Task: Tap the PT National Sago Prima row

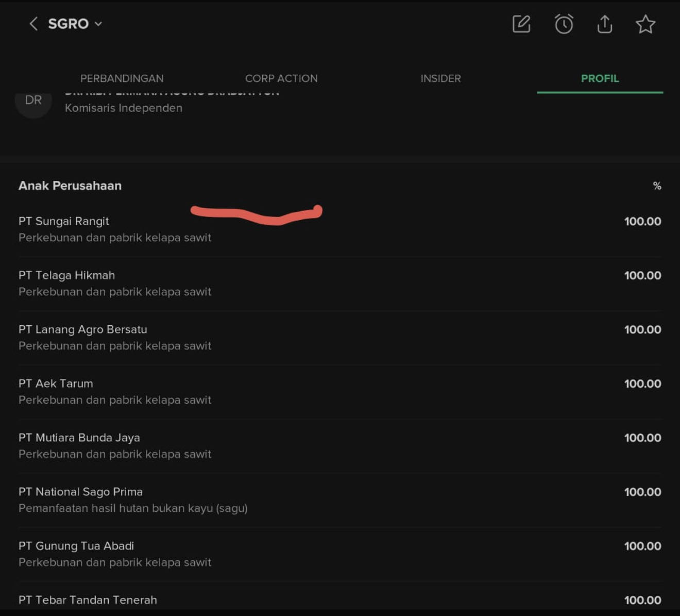Action: (81, 492)
